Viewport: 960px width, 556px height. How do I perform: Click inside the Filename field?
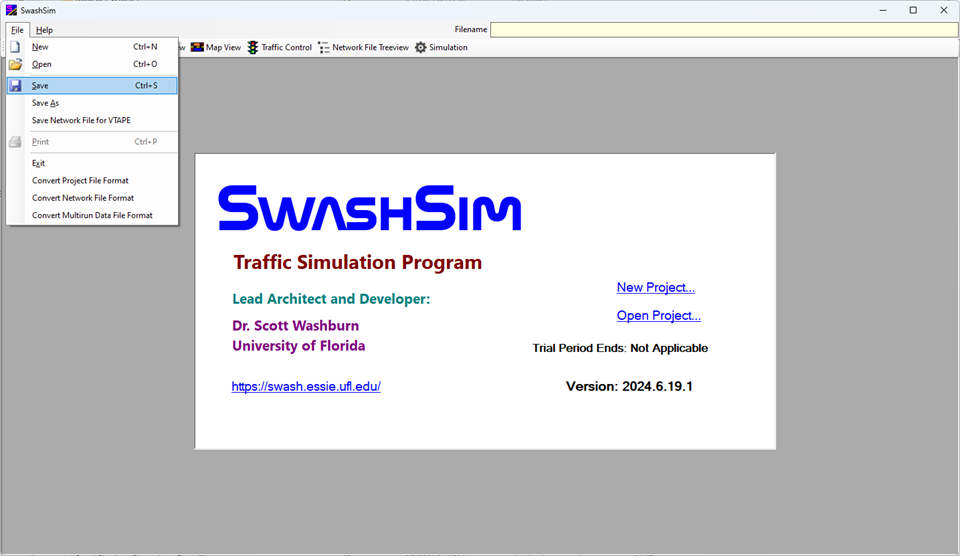pos(724,29)
